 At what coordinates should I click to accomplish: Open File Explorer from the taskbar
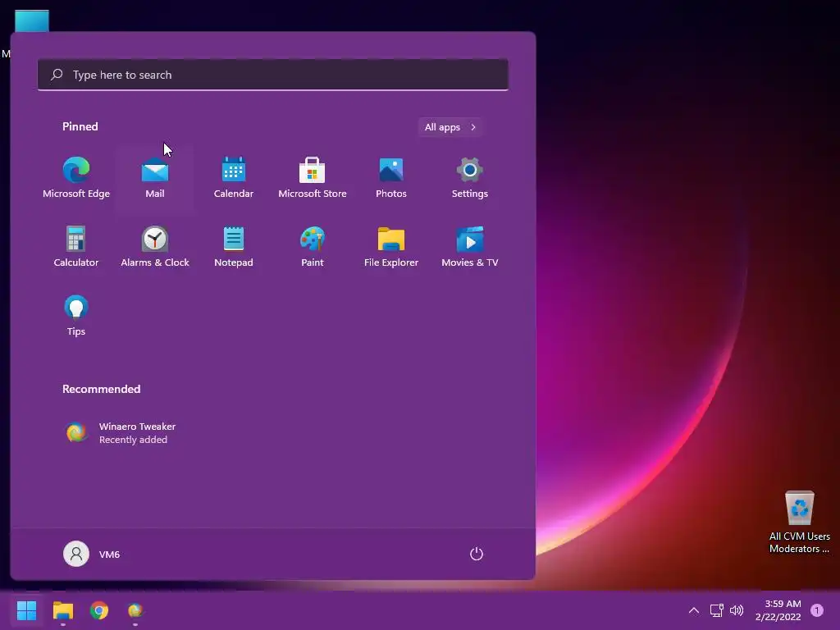pos(62,610)
